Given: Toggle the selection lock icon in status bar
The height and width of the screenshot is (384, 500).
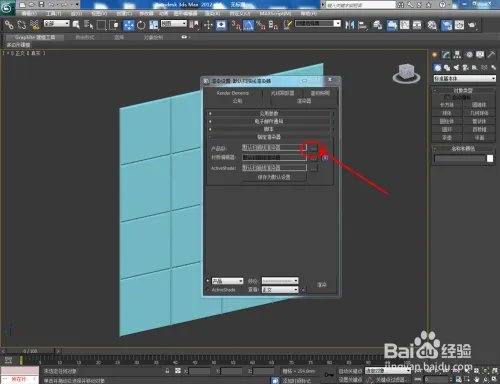Looking at the screenshot, I should tap(167, 371).
